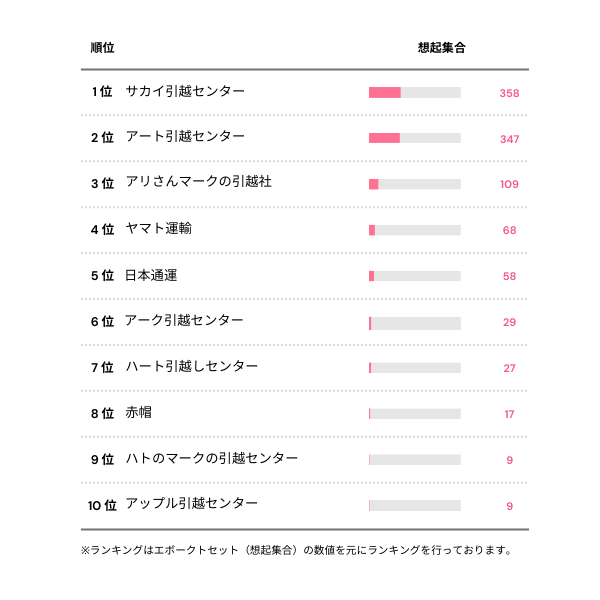600x600 pixels.
Task: Select アップル引越センター at rank 10
Action: pyautogui.click(x=191, y=505)
